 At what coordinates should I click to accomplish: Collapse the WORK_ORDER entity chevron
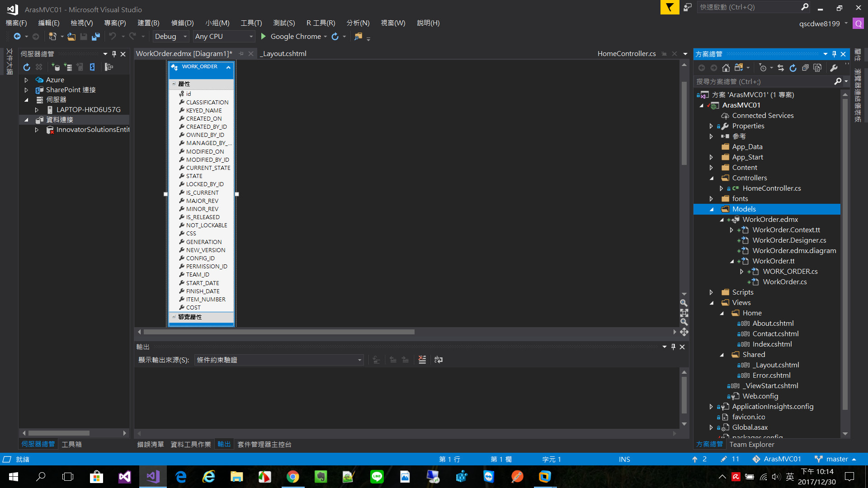228,67
